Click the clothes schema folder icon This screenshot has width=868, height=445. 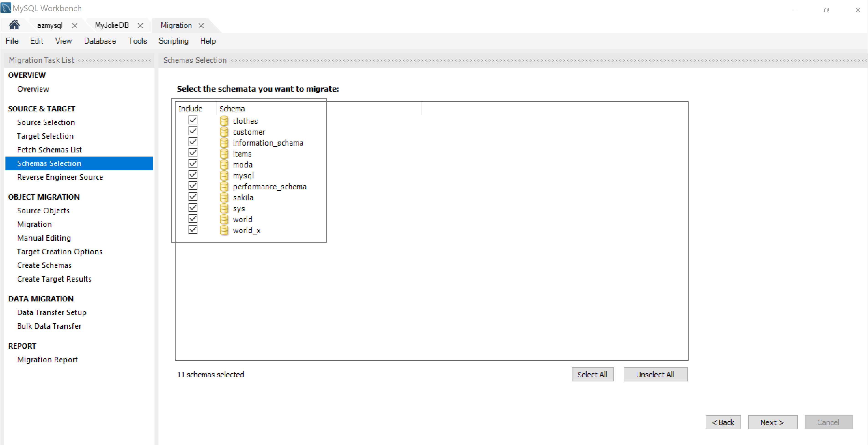(225, 121)
